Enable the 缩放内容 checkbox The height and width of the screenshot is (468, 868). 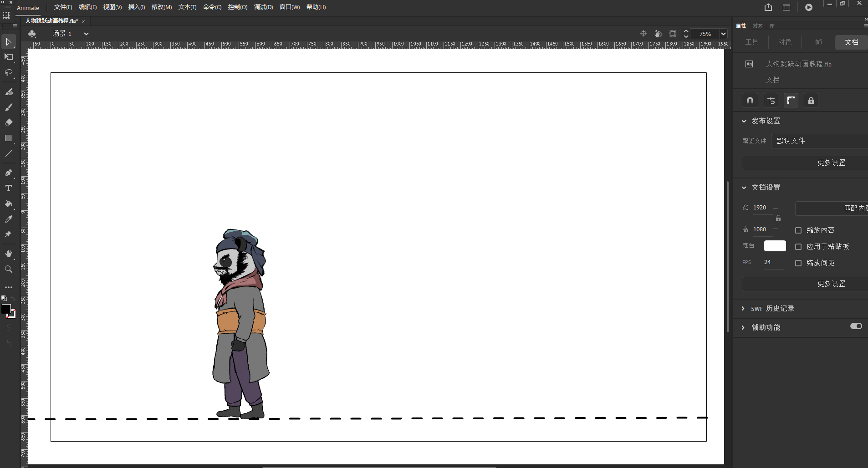[798, 230]
